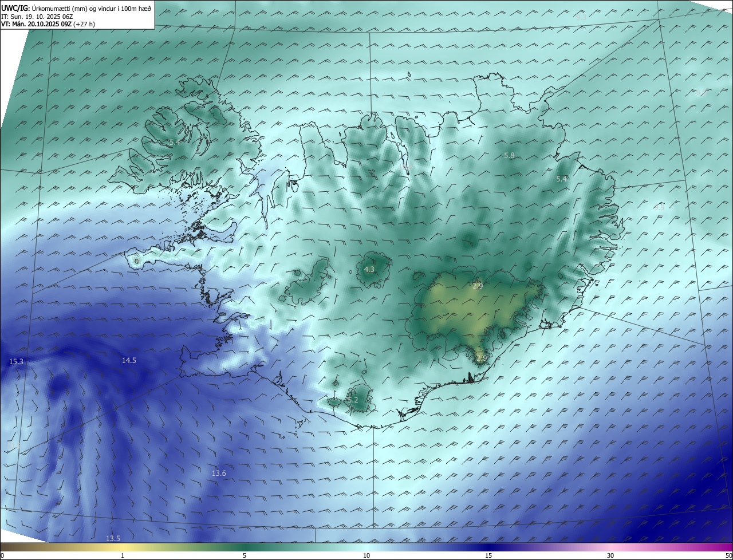Click the '15' tick on the colour scale
The width and height of the screenshot is (733, 560).
[x=488, y=555]
